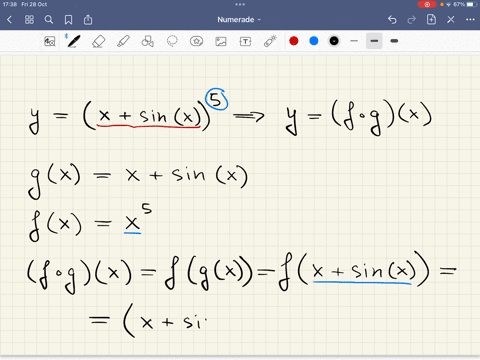
Task: Select the zoom window tool
Action: (x=50, y=41)
